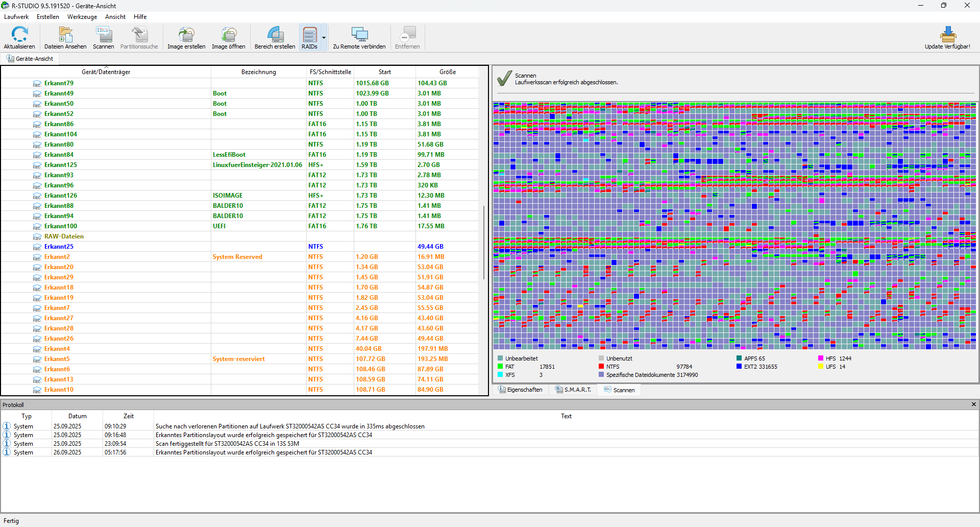This screenshot has width=980, height=527.
Task: Click the partition icon of Erkannt79
Action: click(x=37, y=83)
